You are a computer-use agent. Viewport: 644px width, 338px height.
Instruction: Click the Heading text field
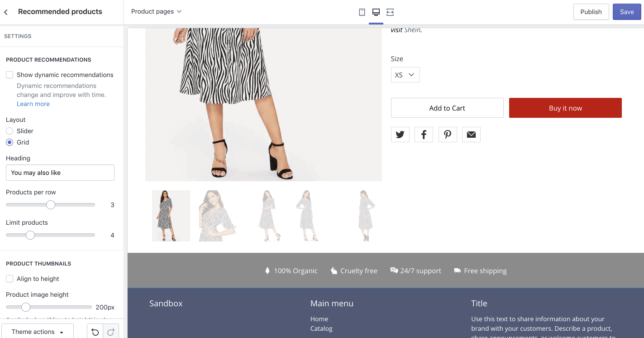60,173
